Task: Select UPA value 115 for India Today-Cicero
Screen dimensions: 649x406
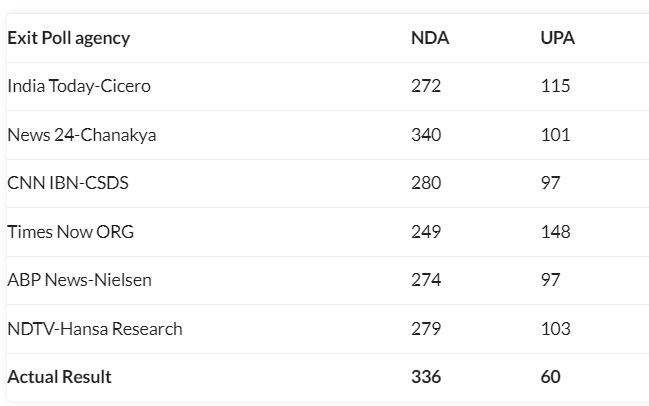Action: point(555,86)
